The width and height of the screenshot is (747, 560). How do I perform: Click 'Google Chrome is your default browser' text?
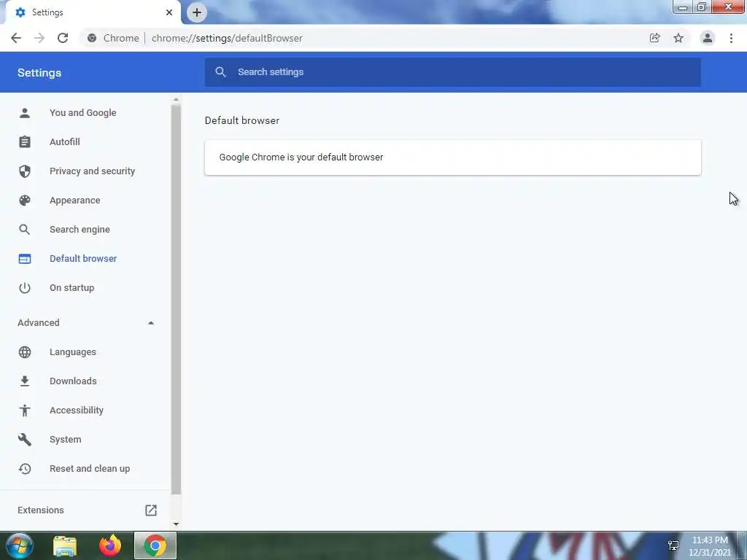(301, 157)
